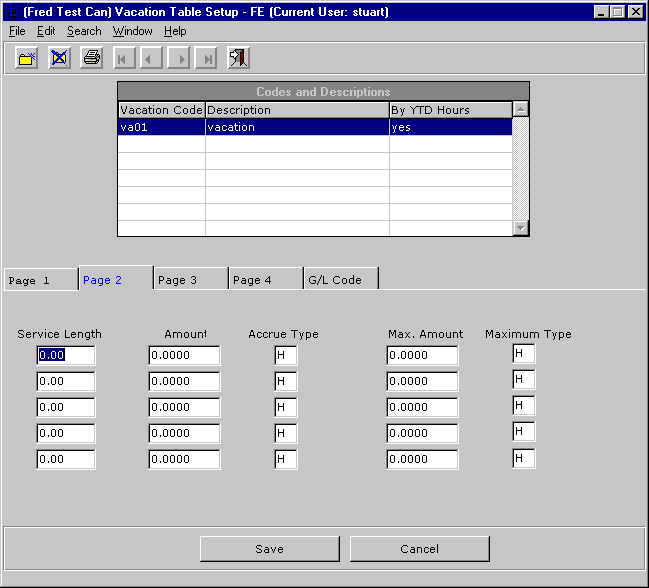Click the last Accrue Type field
This screenshot has height=588, width=649.
tap(287, 459)
